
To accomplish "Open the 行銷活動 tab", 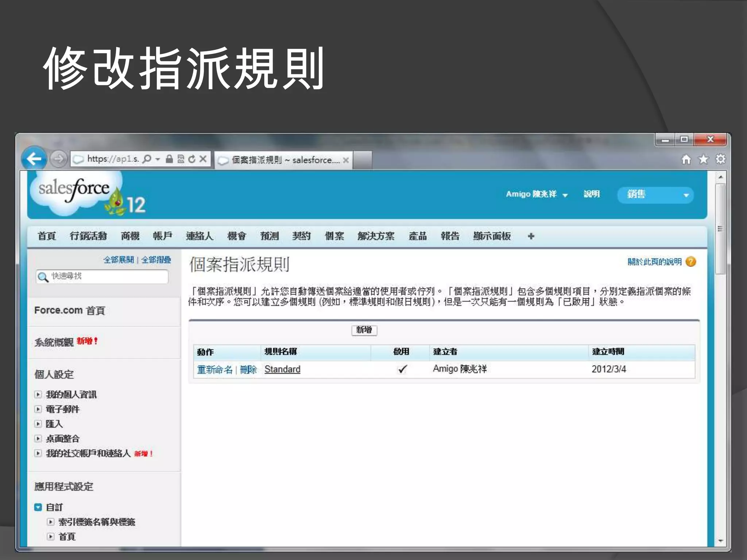I will (x=89, y=236).
